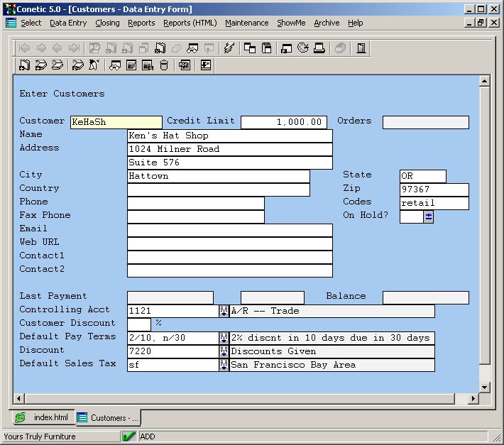Click the vertical scrollbar down arrow

coord(485,387)
